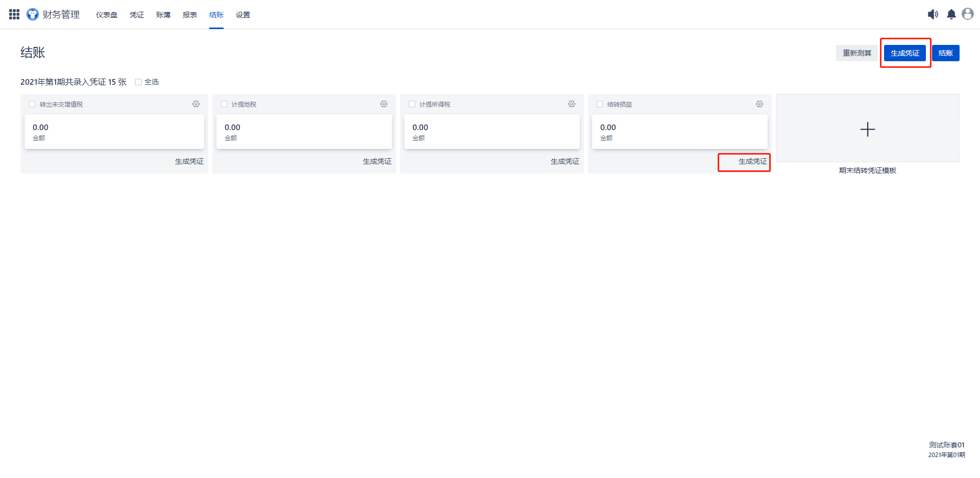980x478 pixels.
Task: Open notifications bell icon
Action: click(951, 14)
